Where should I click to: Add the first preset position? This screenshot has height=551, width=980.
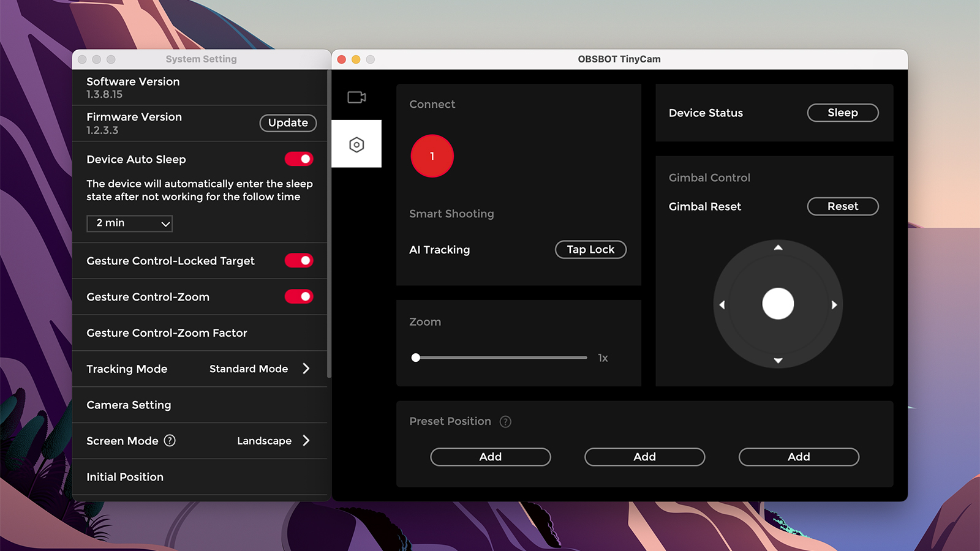coord(491,457)
